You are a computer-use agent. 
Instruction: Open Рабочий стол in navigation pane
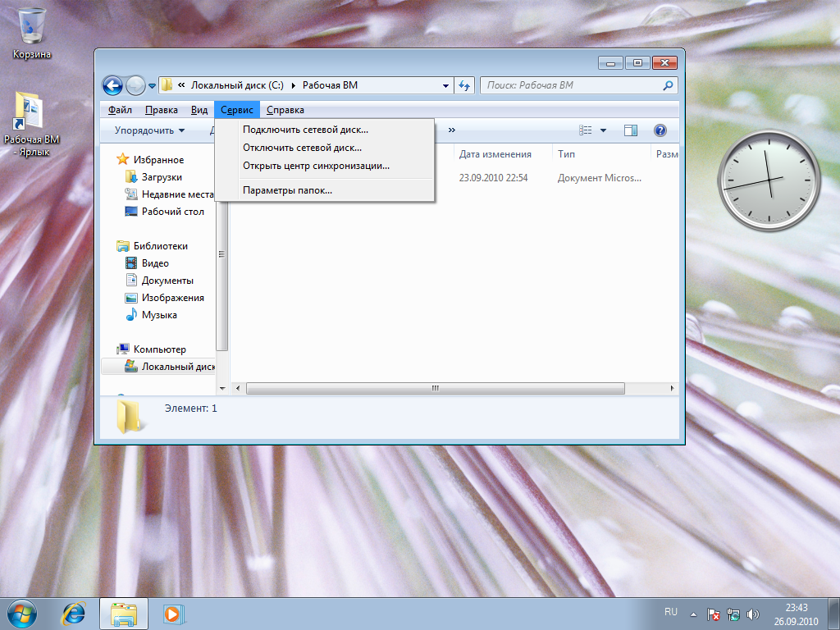coord(172,211)
